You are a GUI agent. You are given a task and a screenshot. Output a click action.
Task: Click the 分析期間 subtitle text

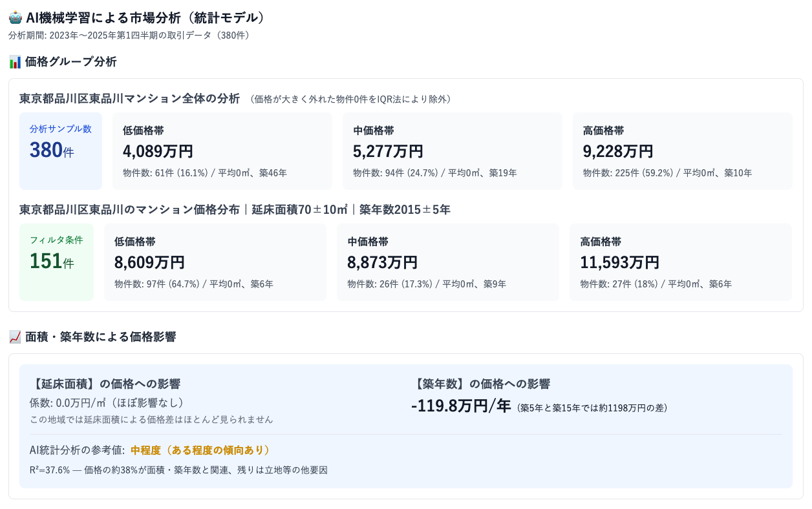(x=129, y=35)
